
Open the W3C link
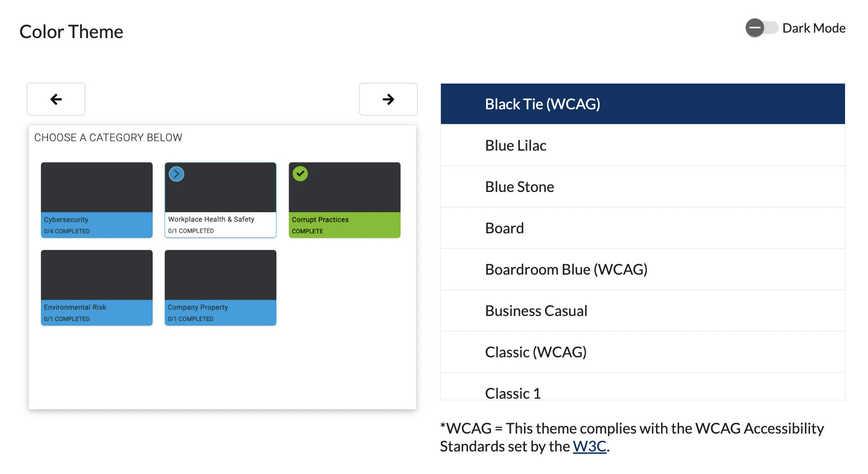click(x=589, y=446)
